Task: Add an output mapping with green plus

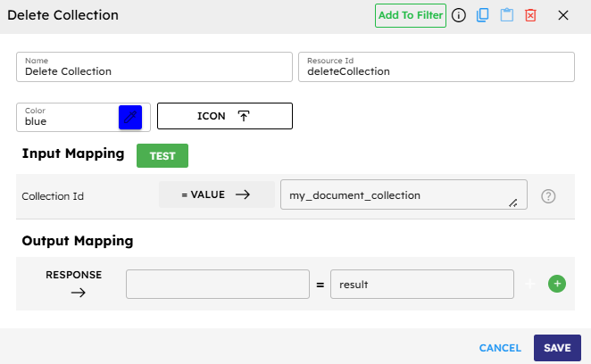Action: [x=556, y=284]
